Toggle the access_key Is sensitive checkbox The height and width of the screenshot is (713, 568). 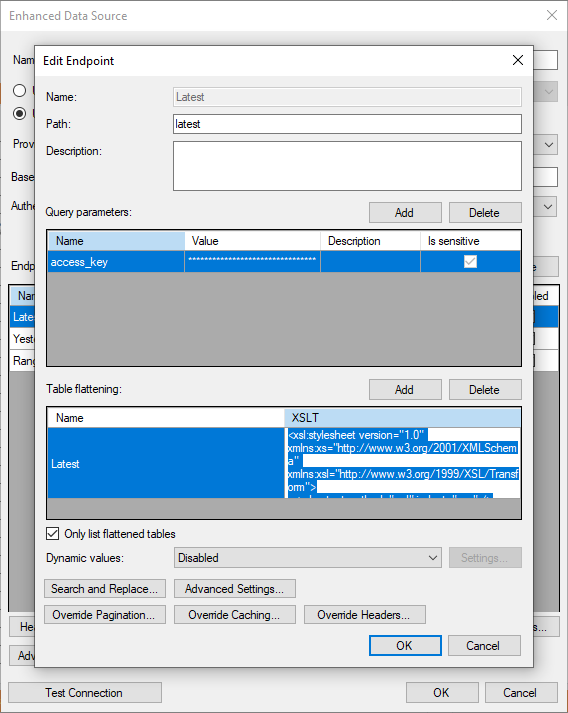point(470,261)
